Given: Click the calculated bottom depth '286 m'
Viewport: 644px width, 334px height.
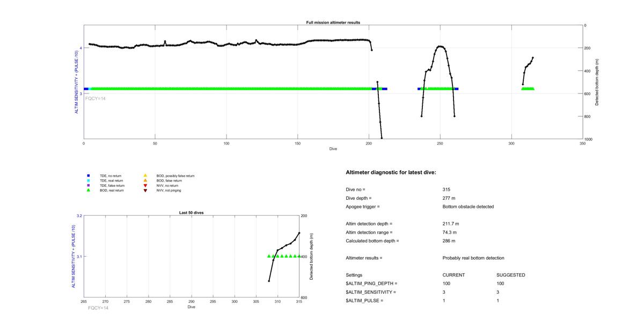Looking at the screenshot, I should pyautogui.click(x=449, y=241).
